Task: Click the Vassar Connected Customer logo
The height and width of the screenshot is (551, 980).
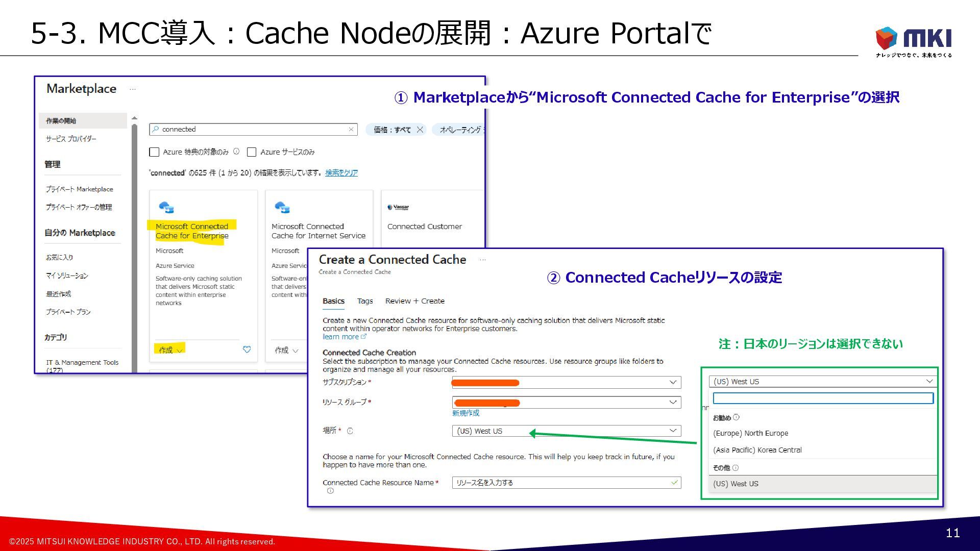Action: [399, 207]
